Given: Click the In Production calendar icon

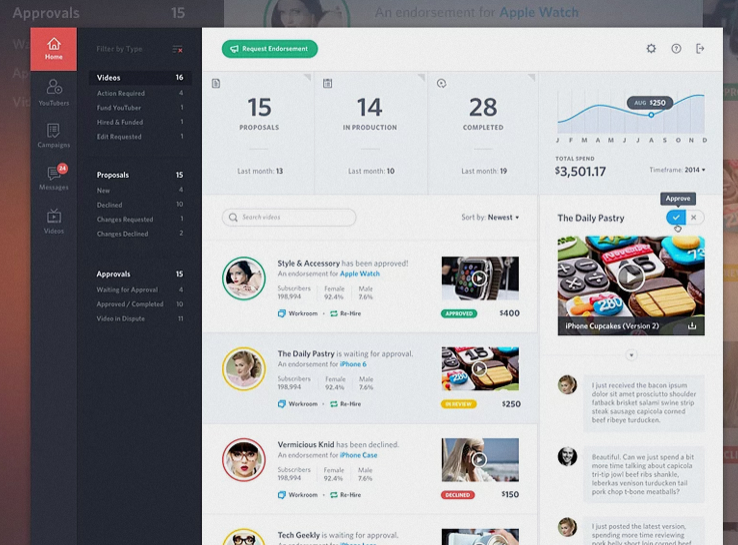Looking at the screenshot, I should tap(328, 83).
